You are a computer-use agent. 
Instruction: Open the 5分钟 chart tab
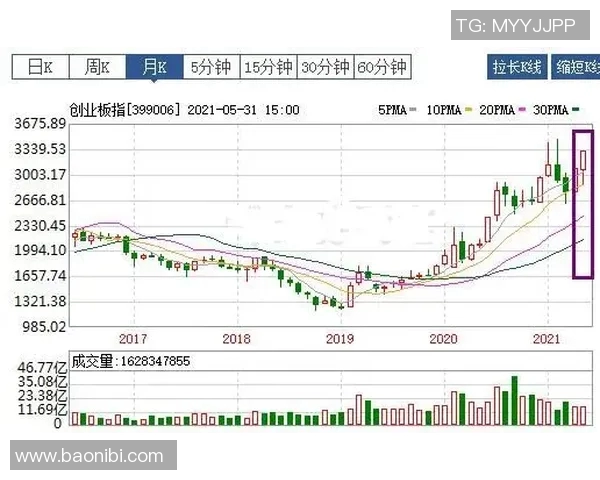point(211,67)
